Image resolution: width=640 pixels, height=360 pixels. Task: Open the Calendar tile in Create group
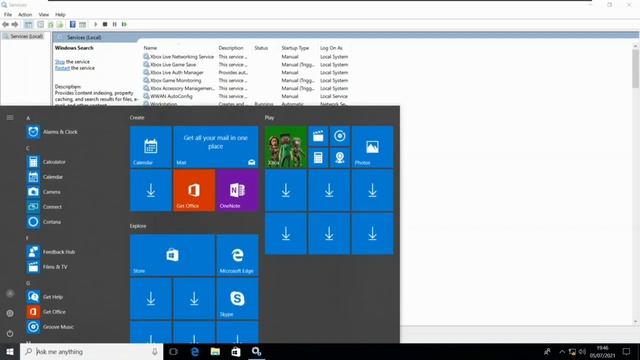pos(151,147)
